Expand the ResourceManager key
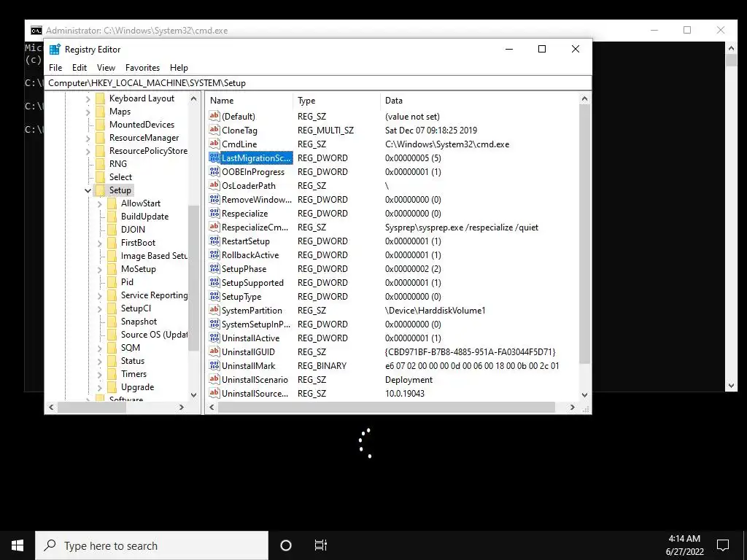 (88, 138)
